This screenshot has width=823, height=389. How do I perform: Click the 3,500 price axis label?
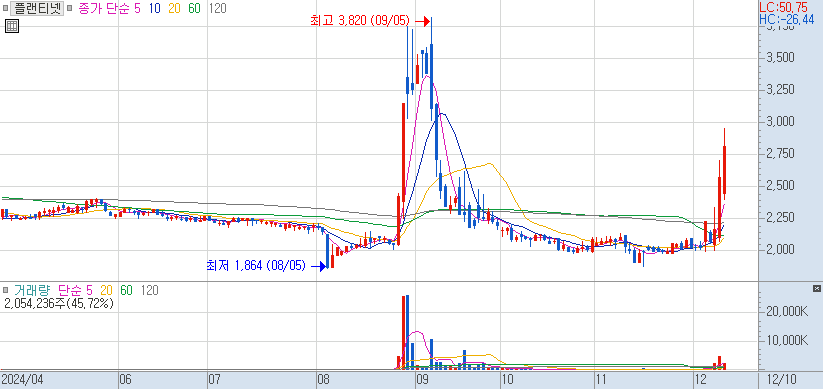click(780, 57)
